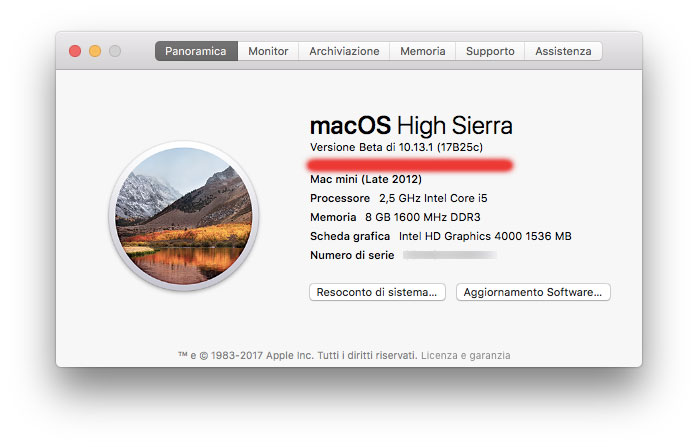Screen dimensions: 698x447
Task: Launch Aggiornamento Software update
Action: click(x=533, y=292)
